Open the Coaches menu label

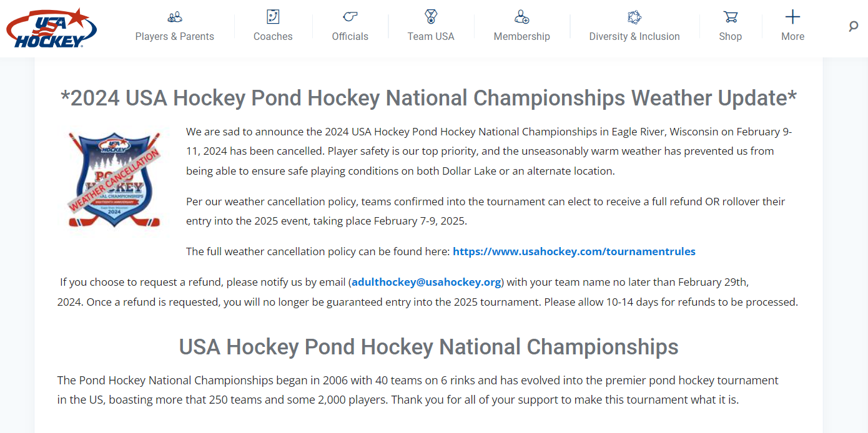point(273,36)
